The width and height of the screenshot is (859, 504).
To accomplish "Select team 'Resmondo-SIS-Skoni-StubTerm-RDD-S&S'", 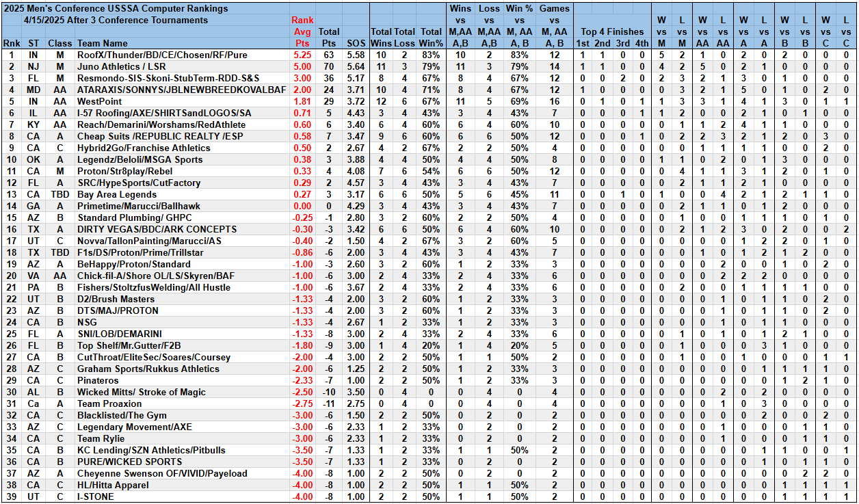I will 168,78.
